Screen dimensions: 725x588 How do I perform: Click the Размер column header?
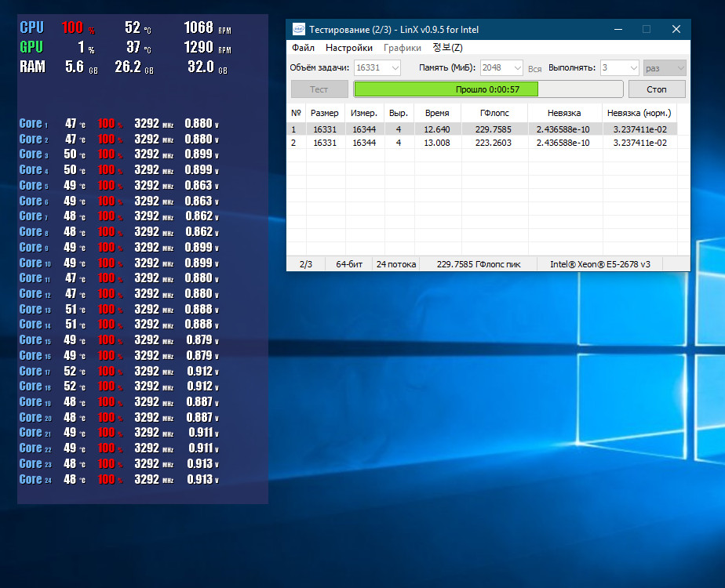pyautogui.click(x=325, y=113)
